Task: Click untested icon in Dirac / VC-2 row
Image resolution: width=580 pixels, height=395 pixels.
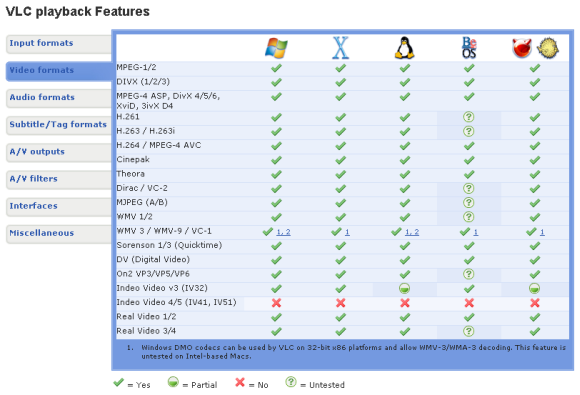Action: click(469, 189)
